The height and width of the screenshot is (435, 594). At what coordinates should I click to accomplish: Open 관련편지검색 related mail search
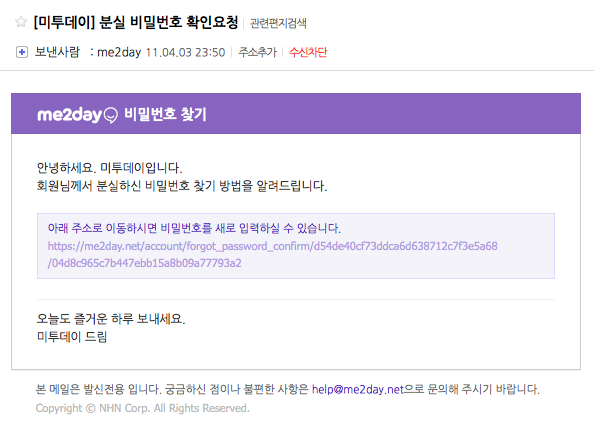(278, 23)
